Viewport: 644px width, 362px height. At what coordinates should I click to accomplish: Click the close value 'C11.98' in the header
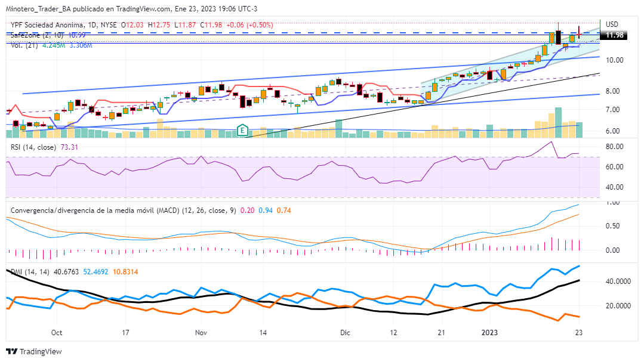pyautogui.click(x=211, y=25)
